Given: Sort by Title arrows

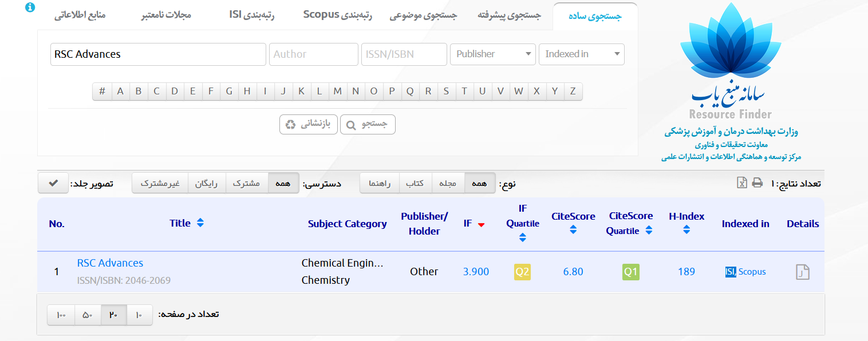Looking at the screenshot, I should coord(200,223).
